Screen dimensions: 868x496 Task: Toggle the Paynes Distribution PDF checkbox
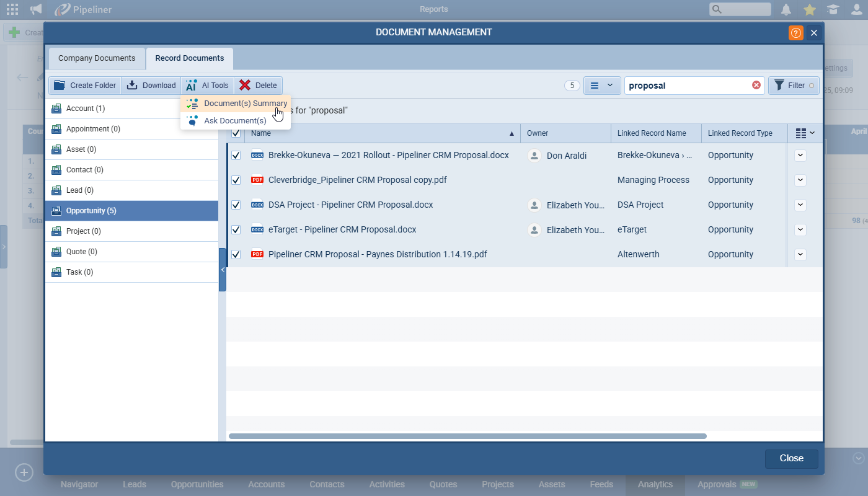(236, 254)
